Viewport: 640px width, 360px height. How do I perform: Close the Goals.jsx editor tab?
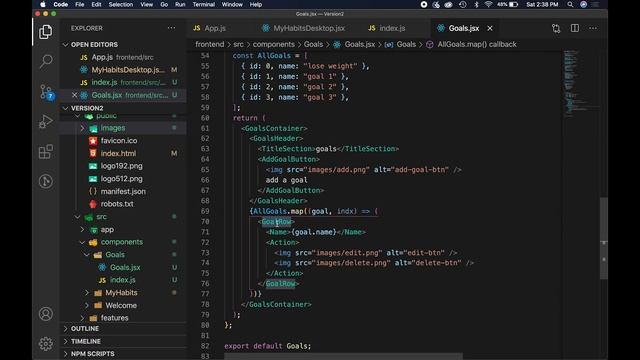(490, 28)
